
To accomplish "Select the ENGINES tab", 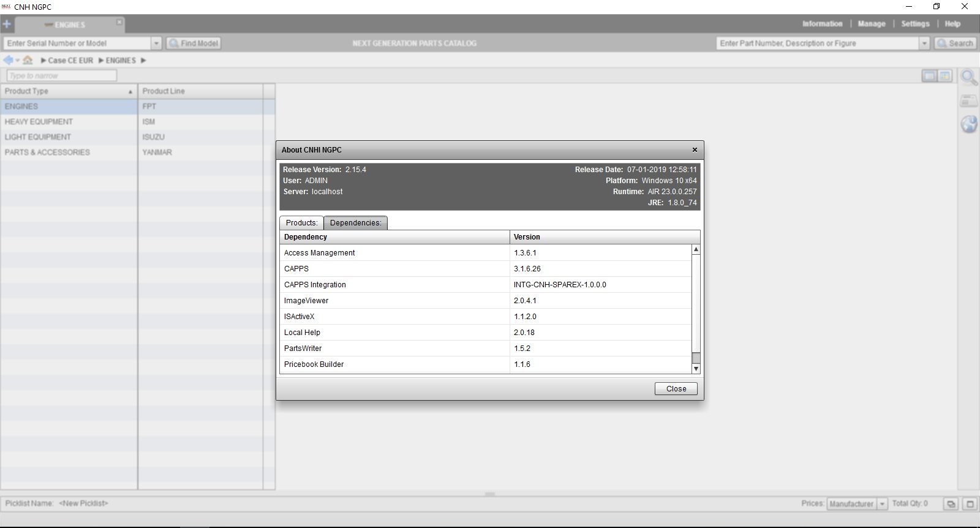I will (x=69, y=25).
